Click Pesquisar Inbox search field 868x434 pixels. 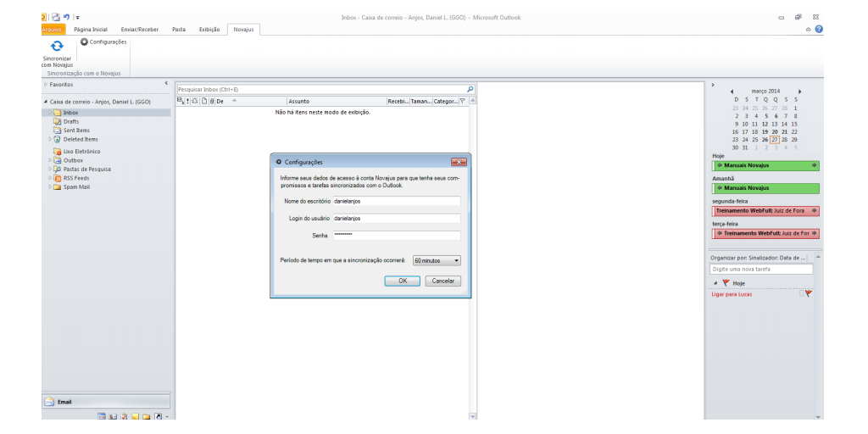(321, 89)
